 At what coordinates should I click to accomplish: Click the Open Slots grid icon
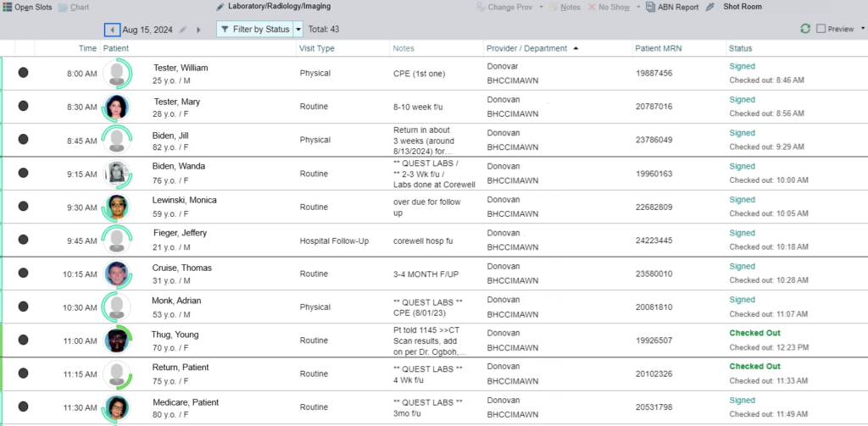pyautogui.click(x=8, y=7)
